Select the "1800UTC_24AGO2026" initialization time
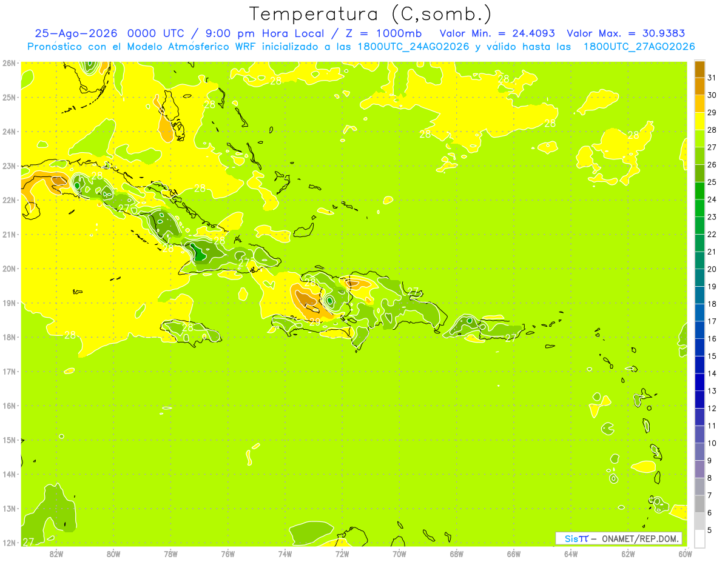This screenshot has width=728, height=562. [x=413, y=47]
